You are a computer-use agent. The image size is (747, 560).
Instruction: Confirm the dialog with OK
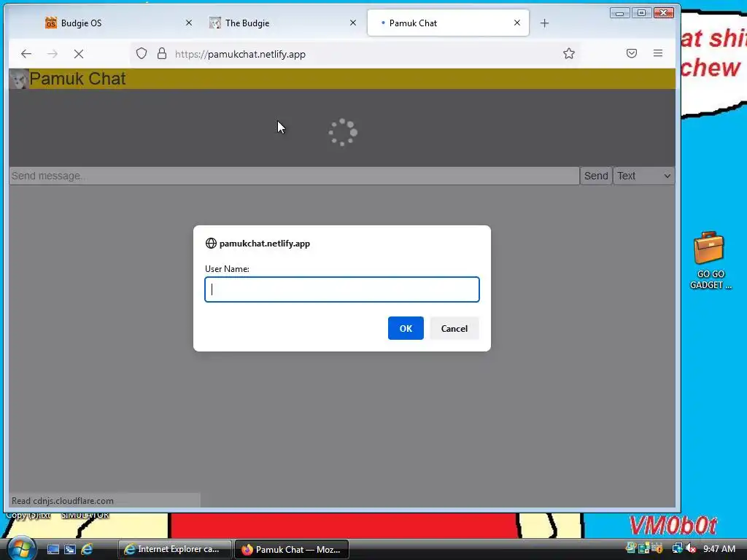click(406, 328)
